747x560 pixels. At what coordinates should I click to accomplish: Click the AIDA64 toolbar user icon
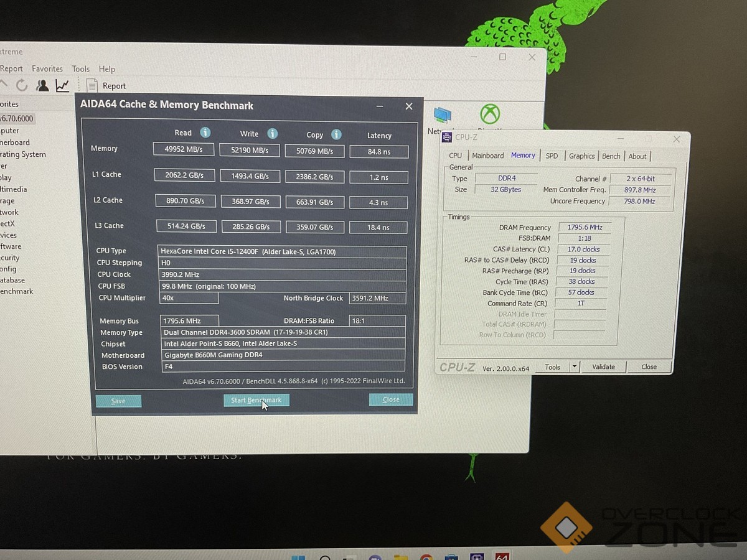point(42,85)
